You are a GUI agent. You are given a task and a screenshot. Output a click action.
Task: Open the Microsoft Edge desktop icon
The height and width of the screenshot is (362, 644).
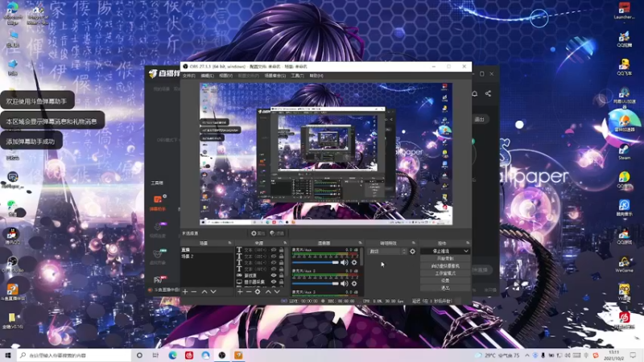point(13,12)
